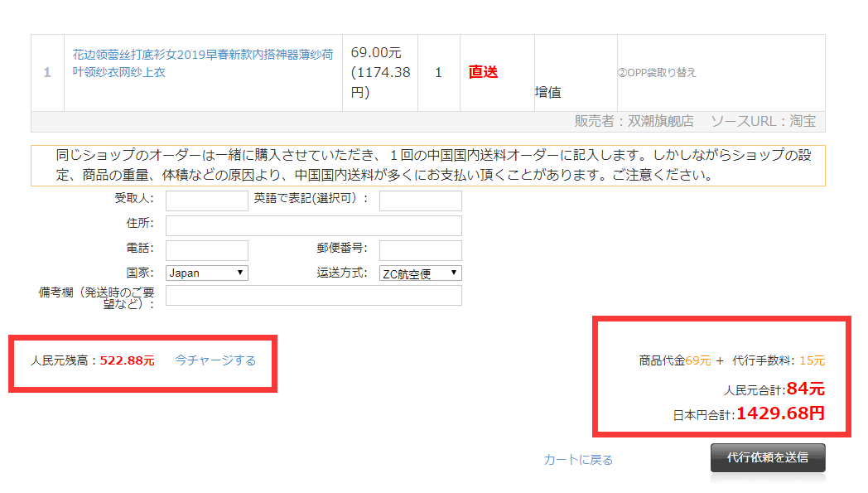
Task: Click the 郵便番号 postal code field
Action: tap(420, 250)
